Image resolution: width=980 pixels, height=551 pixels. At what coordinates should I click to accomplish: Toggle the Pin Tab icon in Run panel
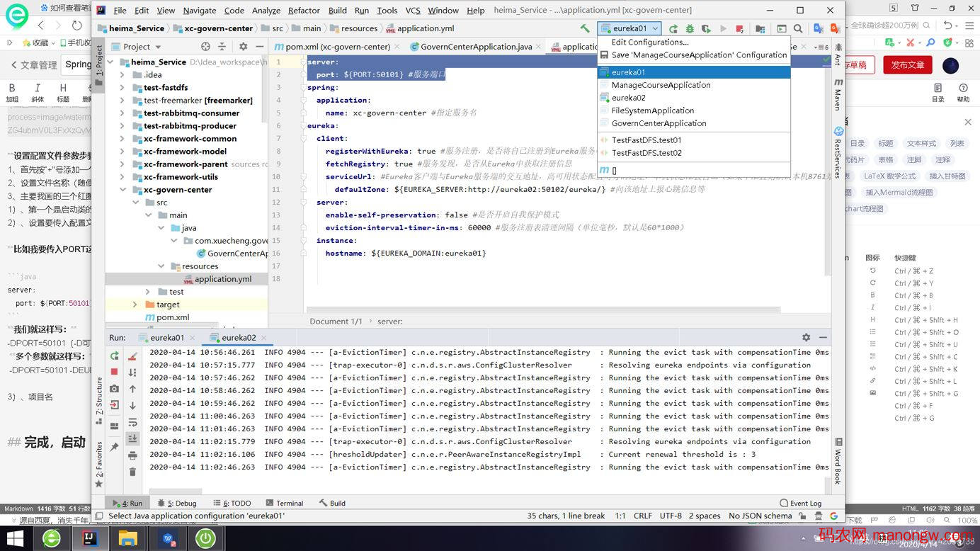point(115,447)
